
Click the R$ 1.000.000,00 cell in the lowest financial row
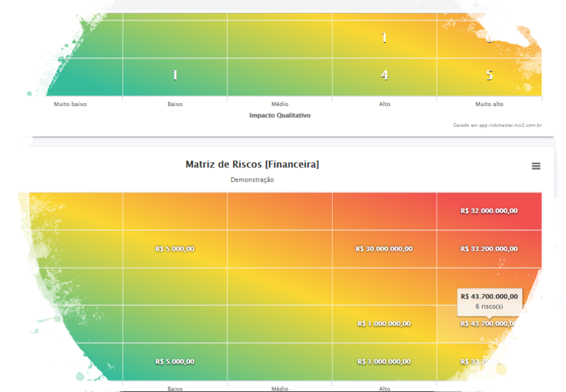(384, 362)
